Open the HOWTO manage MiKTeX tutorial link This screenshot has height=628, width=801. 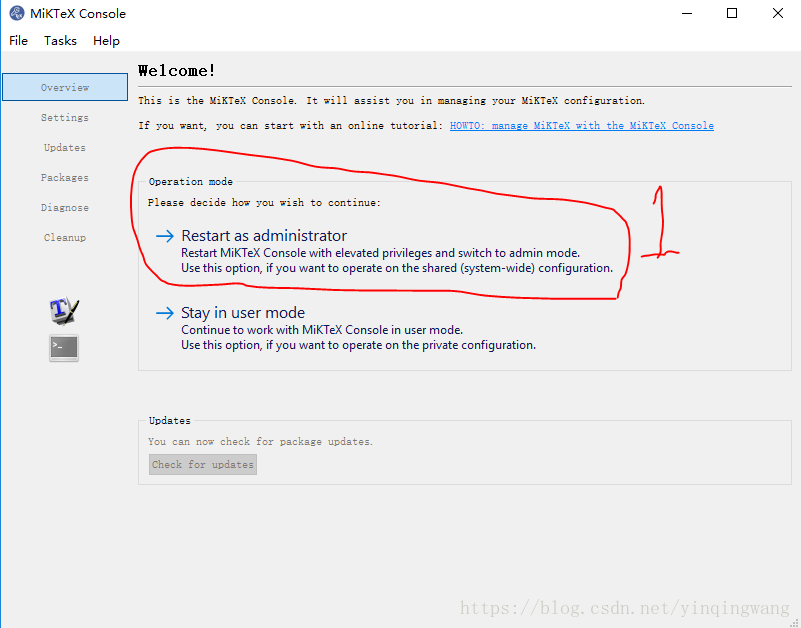[582, 126]
